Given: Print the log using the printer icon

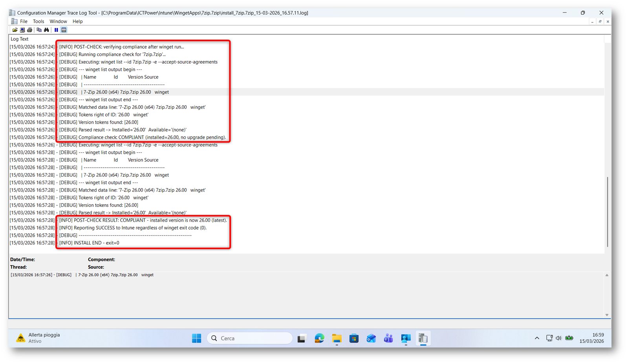Looking at the screenshot, I should [x=29, y=30].
